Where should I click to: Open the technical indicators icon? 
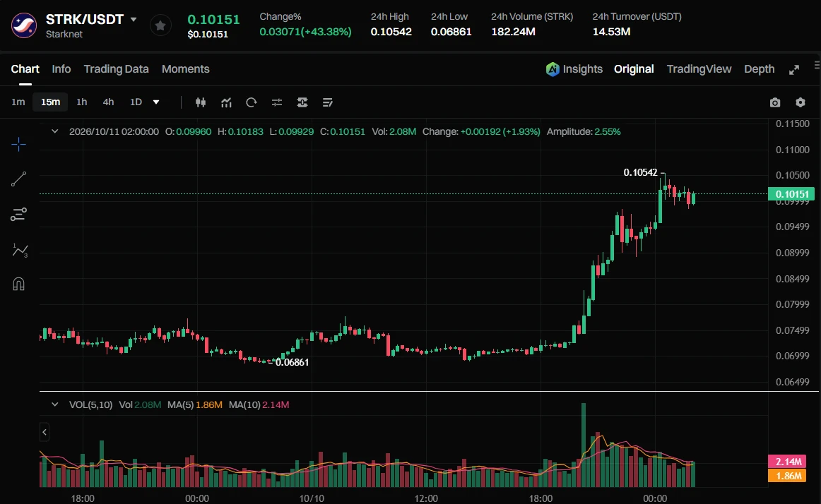[226, 102]
